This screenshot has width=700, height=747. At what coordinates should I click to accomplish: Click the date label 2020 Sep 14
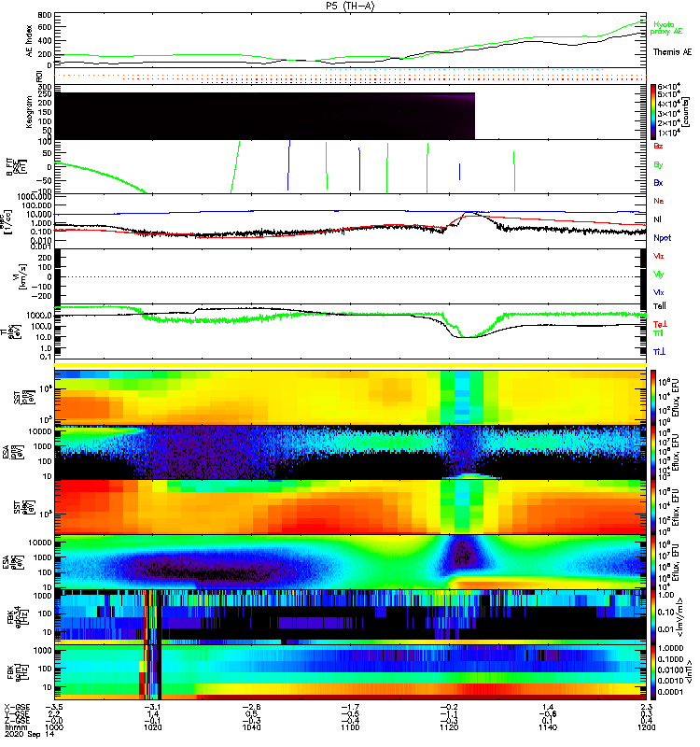(x=30, y=734)
